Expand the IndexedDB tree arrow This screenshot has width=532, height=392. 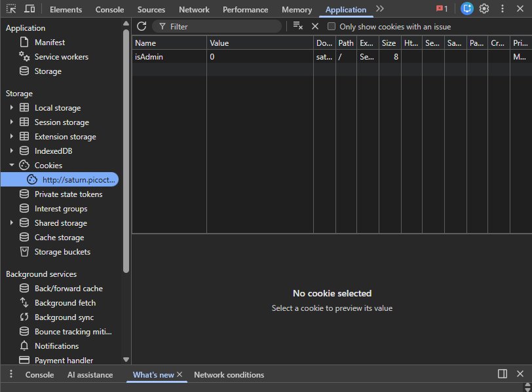click(x=12, y=151)
